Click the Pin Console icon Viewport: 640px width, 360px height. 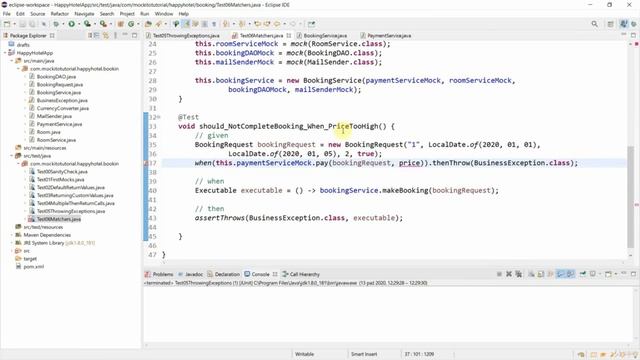coord(582,274)
